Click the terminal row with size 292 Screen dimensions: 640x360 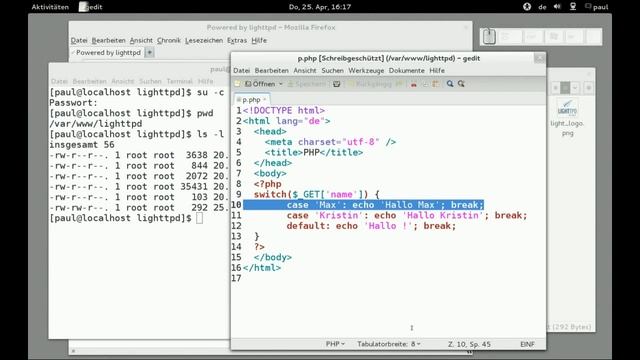click(139, 208)
